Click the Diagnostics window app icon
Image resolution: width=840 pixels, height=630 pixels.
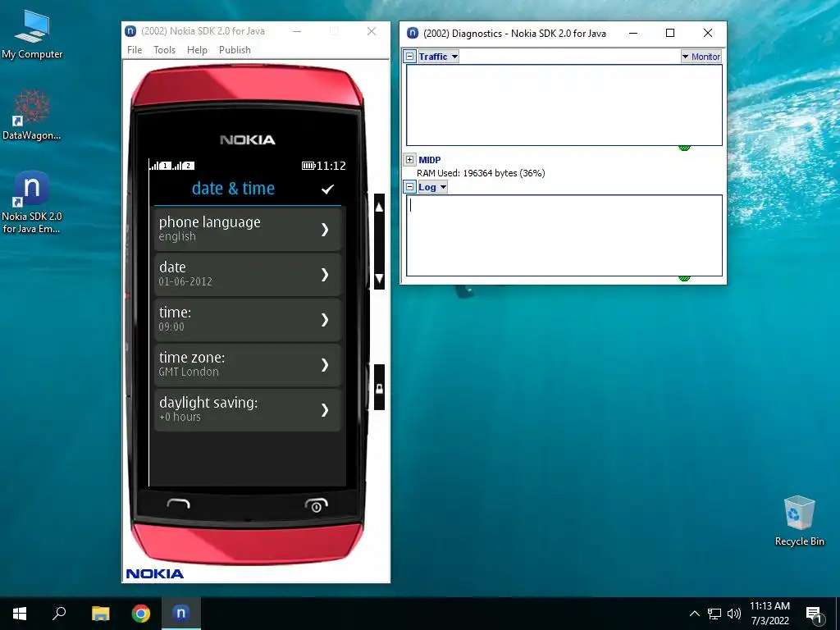pyautogui.click(x=412, y=33)
